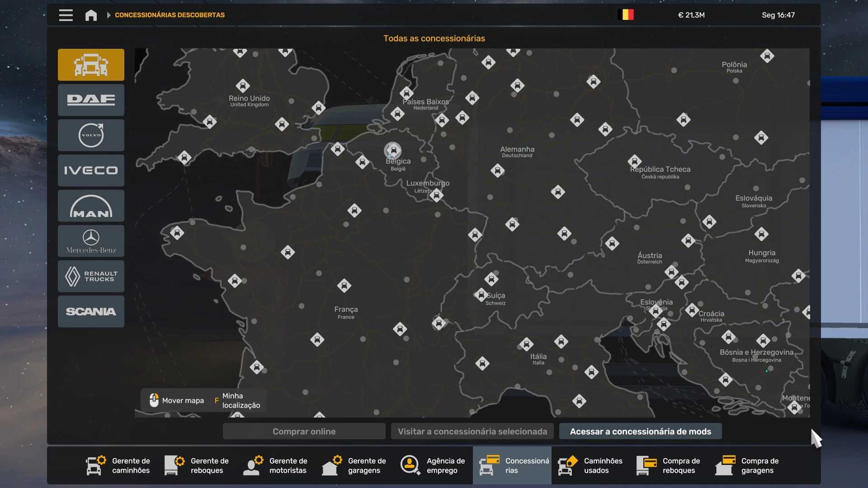
Task: Click Acessar a concessionária de mods
Action: tap(640, 432)
